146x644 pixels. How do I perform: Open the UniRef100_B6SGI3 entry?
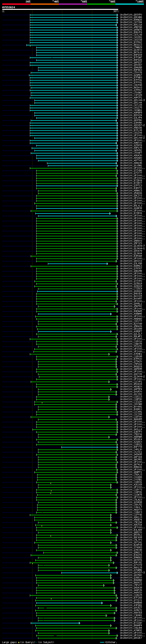click(131, 45)
